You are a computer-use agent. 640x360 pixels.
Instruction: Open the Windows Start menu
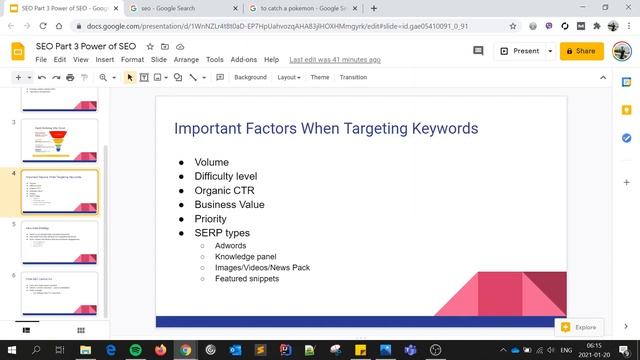[12, 350]
